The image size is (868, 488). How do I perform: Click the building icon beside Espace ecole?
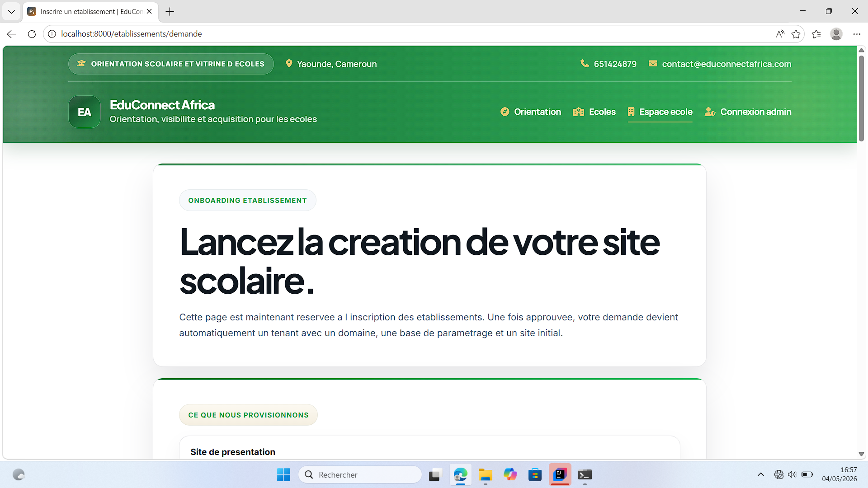coord(631,112)
